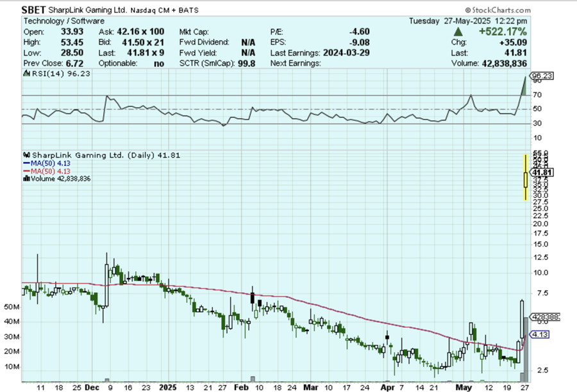This screenshot has height=392, width=577.
Task: Click the 41.81 price tag on axis
Action: (x=542, y=172)
